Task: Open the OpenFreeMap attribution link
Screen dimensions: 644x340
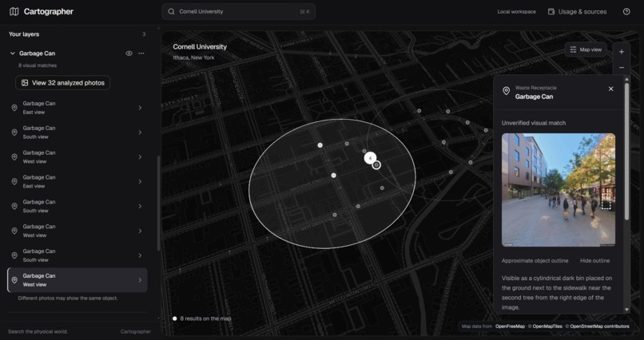Action: (510, 326)
